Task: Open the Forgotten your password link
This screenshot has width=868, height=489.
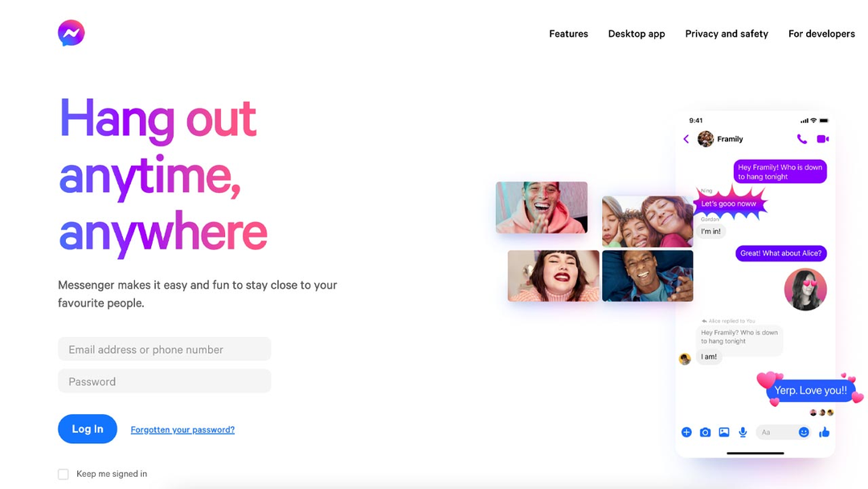Action: (182, 429)
